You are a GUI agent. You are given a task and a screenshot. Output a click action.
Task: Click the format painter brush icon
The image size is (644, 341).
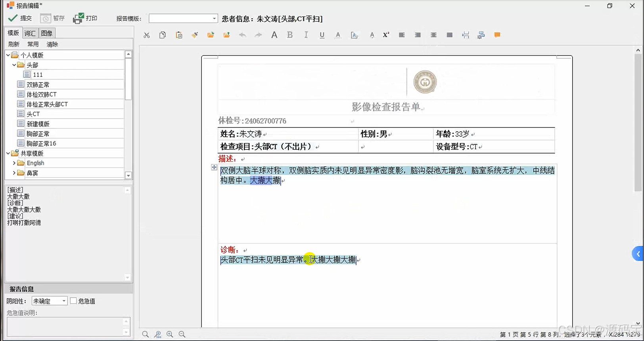click(195, 35)
